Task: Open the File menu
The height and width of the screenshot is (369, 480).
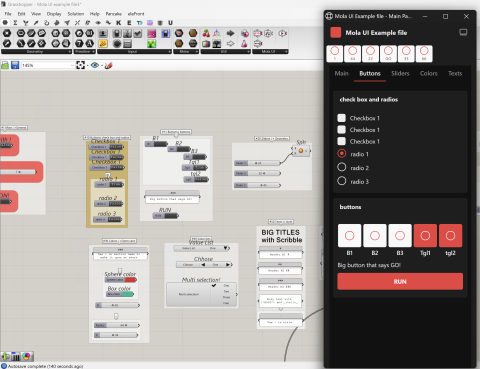Action: [x=8, y=14]
